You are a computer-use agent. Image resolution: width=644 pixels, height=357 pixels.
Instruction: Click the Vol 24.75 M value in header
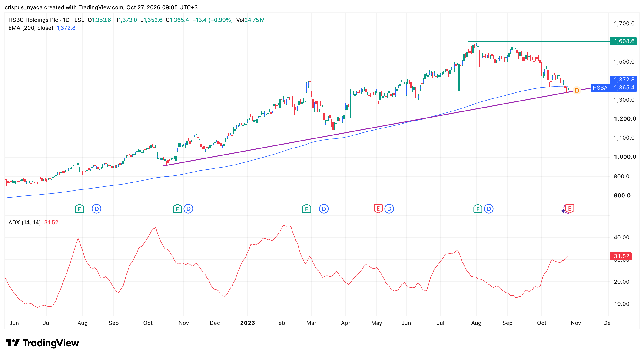coord(250,20)
